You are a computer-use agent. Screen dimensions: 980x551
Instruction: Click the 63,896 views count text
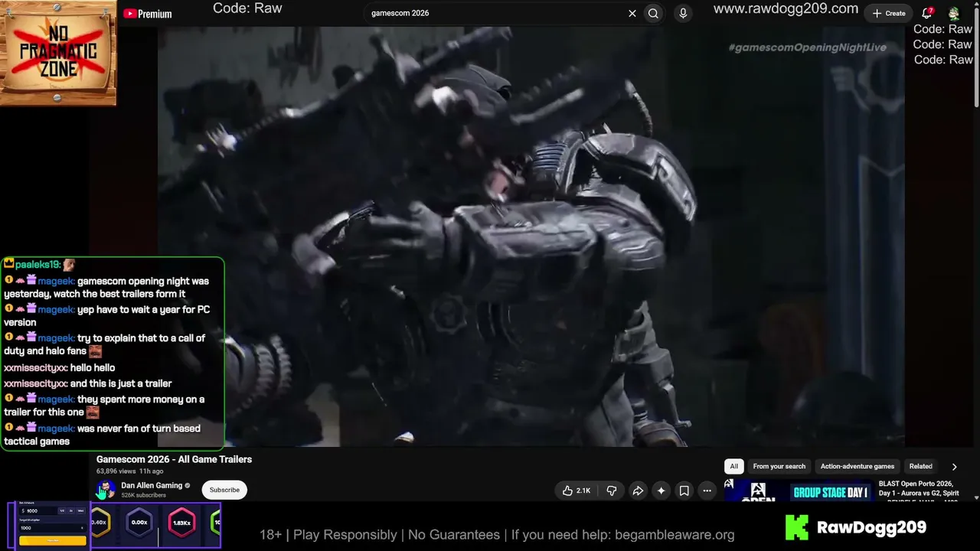tap(116, 471)
